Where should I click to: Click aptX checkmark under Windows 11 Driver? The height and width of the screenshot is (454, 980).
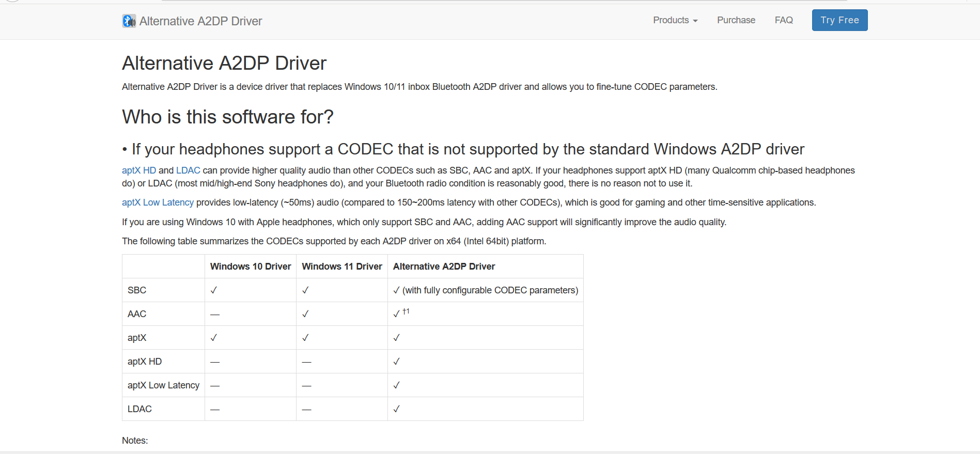305,338
